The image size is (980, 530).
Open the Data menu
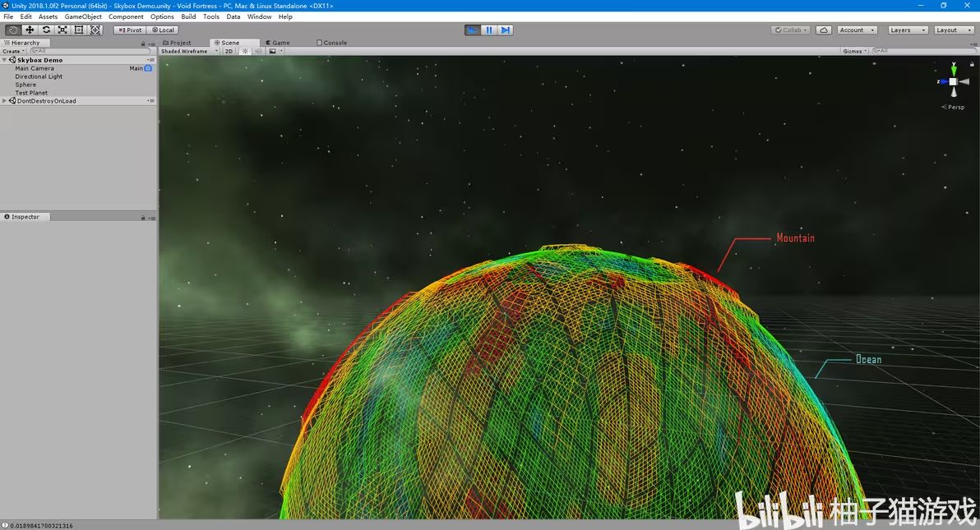point(233,17)
